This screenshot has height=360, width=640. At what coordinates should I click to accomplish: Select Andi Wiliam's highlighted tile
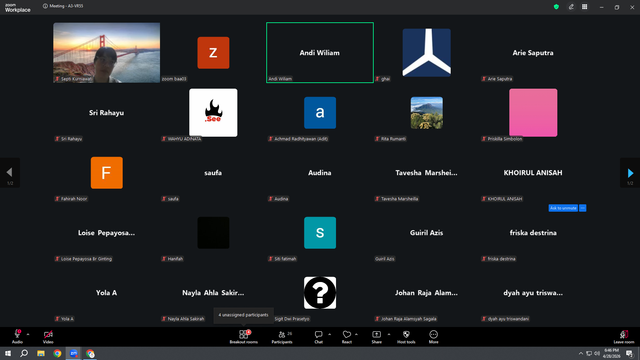click(320, 53)
